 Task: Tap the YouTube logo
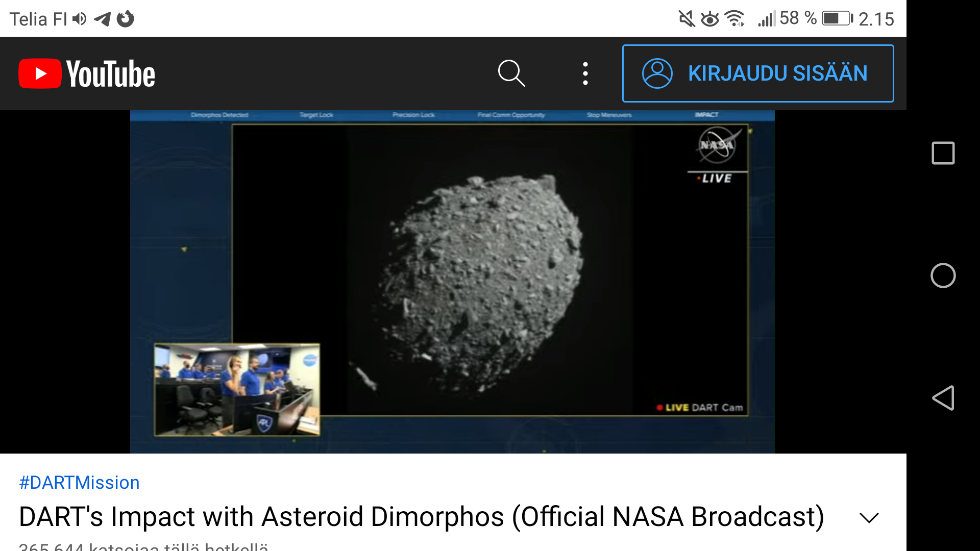pos(87,74)
